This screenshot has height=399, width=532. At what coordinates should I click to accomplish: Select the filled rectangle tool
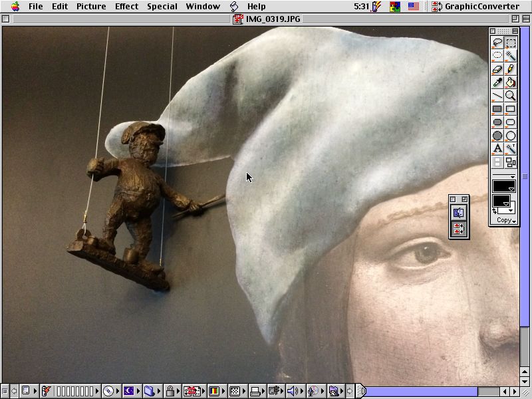497,109
